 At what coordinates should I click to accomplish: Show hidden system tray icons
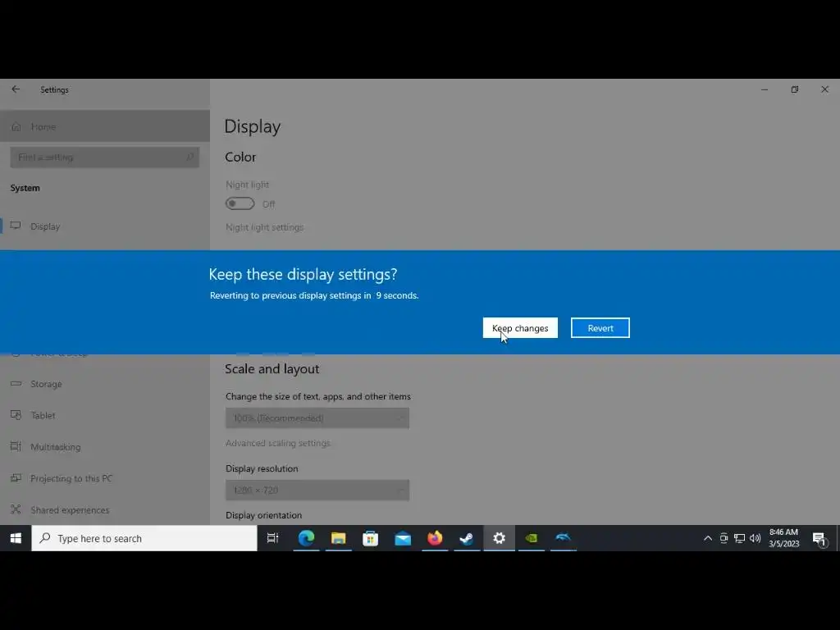[x=708, y=538]
